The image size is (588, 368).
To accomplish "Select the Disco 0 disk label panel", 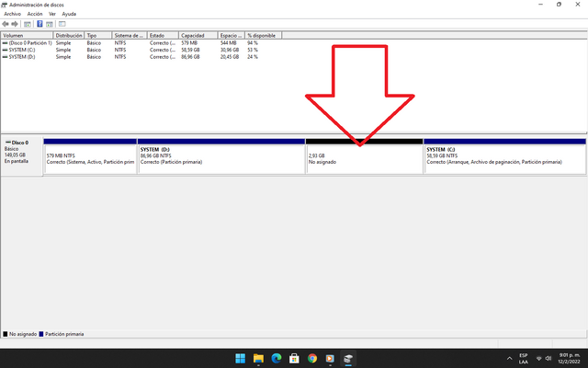I will tap(22, 156).
